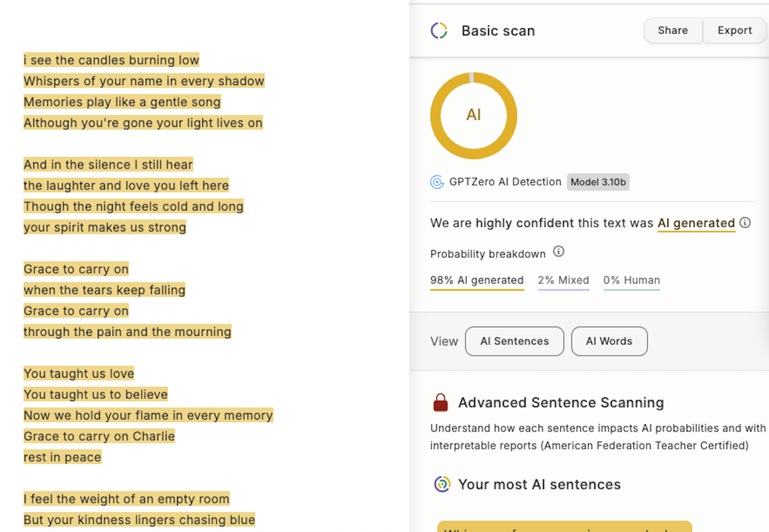Click the "AI" label inside the donut chart

point(474,115)
